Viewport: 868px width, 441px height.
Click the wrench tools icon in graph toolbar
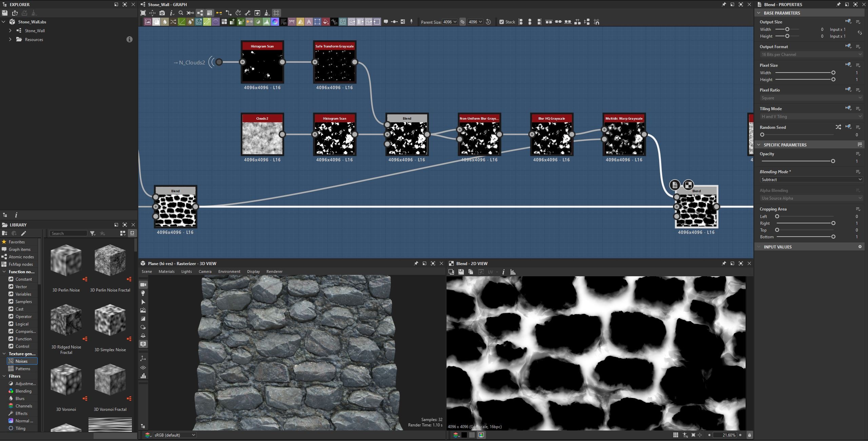[x=248, y=13]
